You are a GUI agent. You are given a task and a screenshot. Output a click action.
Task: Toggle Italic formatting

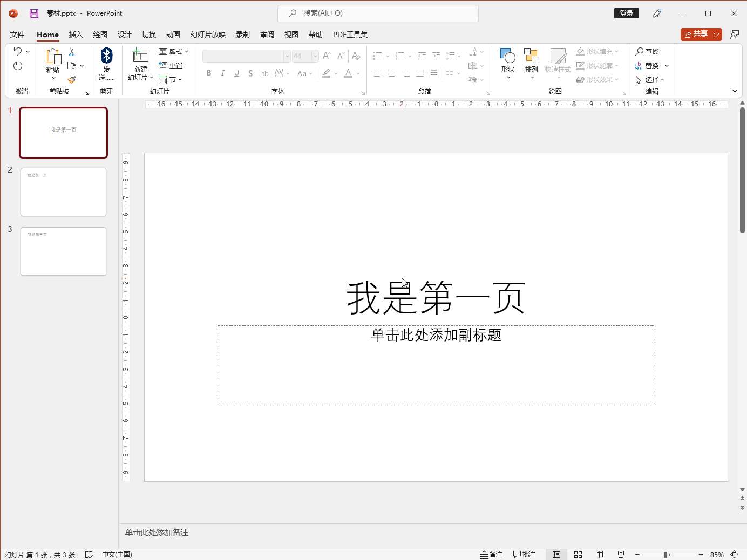pyautogui.click(x=222, y=73)
